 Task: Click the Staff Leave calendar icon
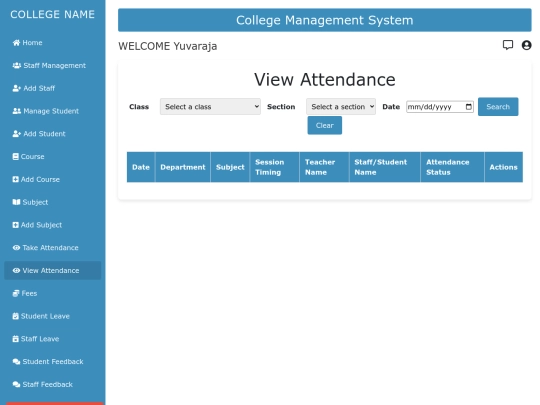click(15, 339)
